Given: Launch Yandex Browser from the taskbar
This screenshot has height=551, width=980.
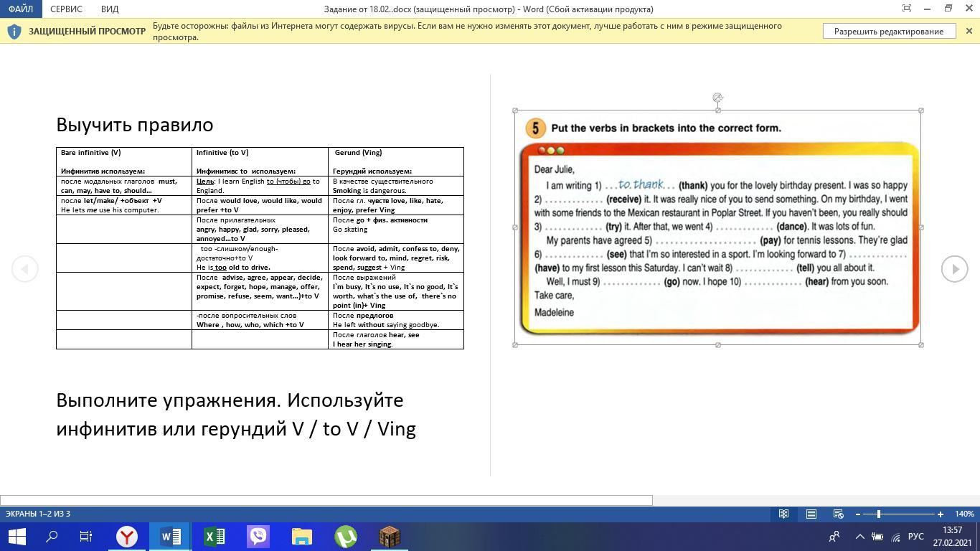Looking at the screenshot, I should tap(127, 537).
